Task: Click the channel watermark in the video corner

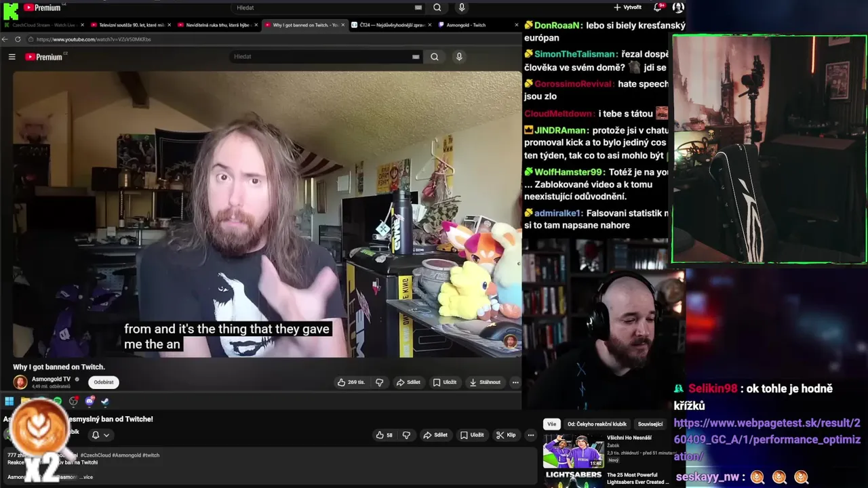Action: [x=510, y=341]
